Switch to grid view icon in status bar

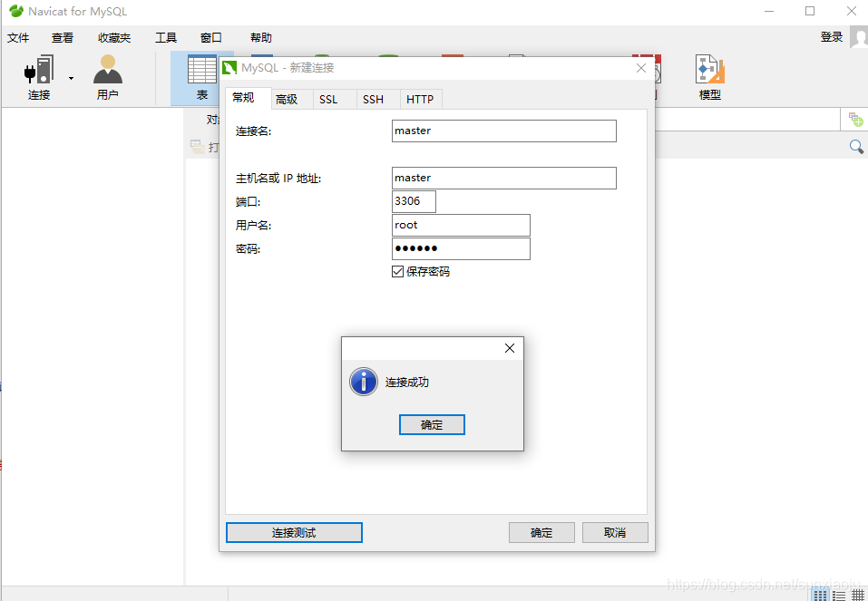[x=821, y=595]
